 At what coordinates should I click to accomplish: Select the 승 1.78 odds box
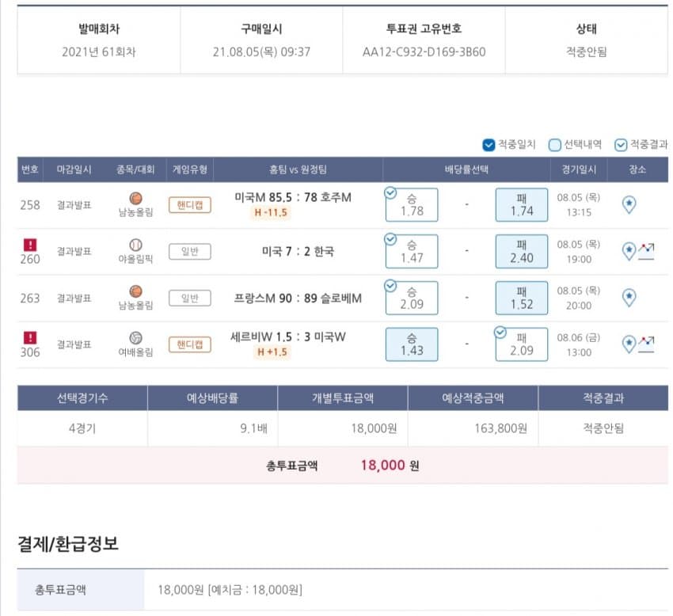click(x=412, y=205)
